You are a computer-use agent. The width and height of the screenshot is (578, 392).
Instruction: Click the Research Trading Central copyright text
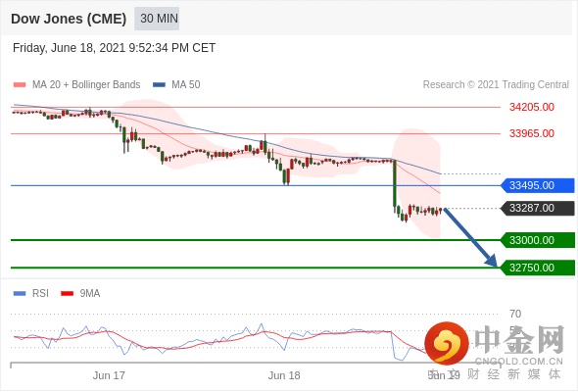(x=496, y=85)
